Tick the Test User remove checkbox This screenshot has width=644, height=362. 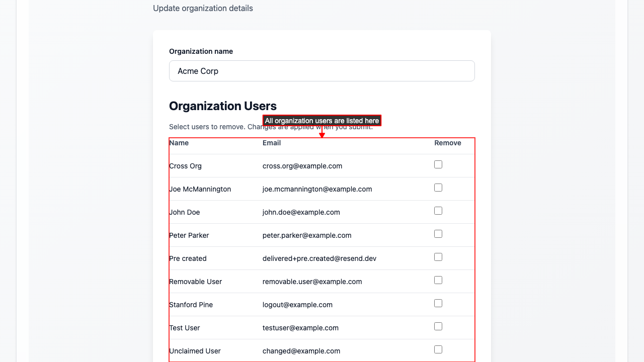438,326
